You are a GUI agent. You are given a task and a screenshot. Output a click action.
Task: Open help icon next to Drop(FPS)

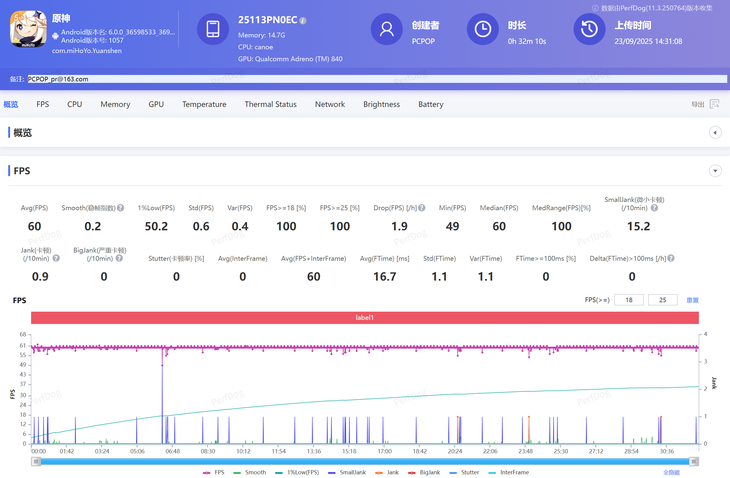[x=422, y=208]
